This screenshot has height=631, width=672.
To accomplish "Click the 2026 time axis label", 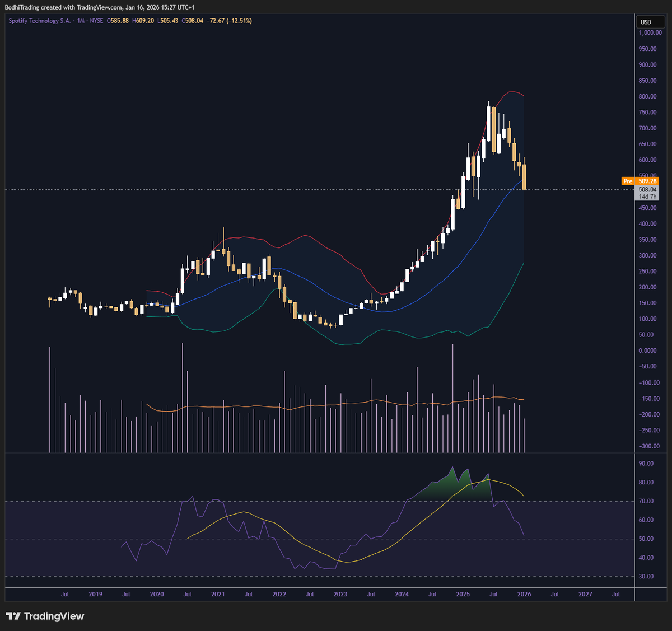I will click(x=524, y=594).
